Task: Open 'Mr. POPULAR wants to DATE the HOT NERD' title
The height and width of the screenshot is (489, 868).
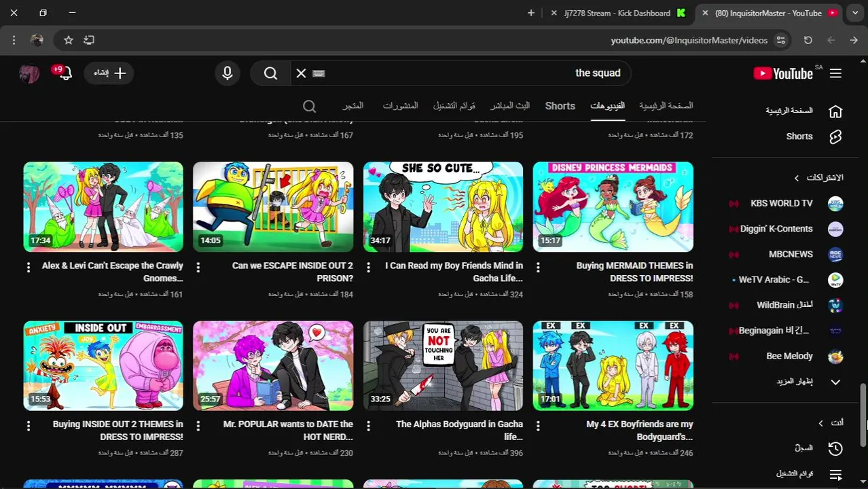Action: [288, 431]
